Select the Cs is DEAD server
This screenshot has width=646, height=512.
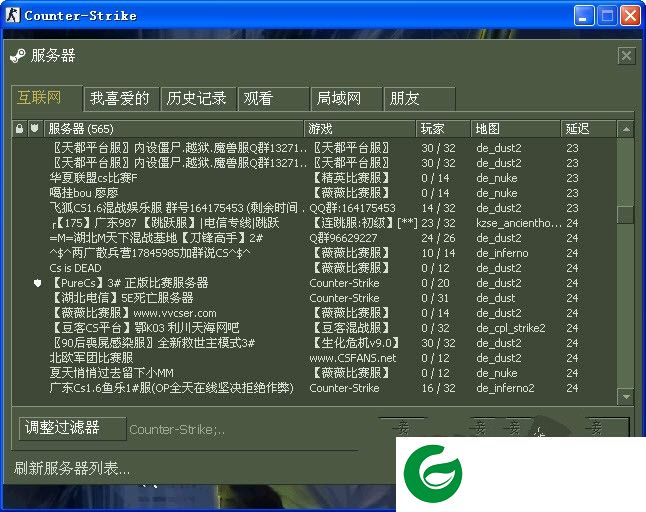314,268
